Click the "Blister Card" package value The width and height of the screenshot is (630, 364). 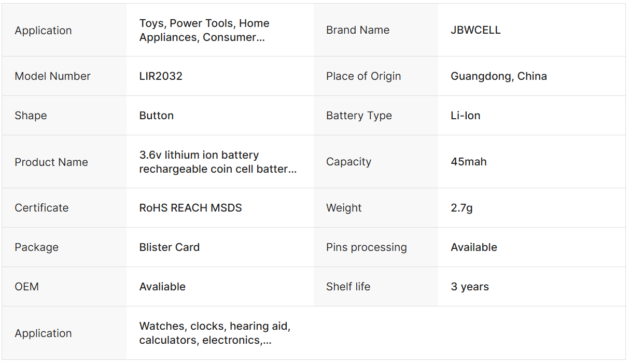[169, 247]
